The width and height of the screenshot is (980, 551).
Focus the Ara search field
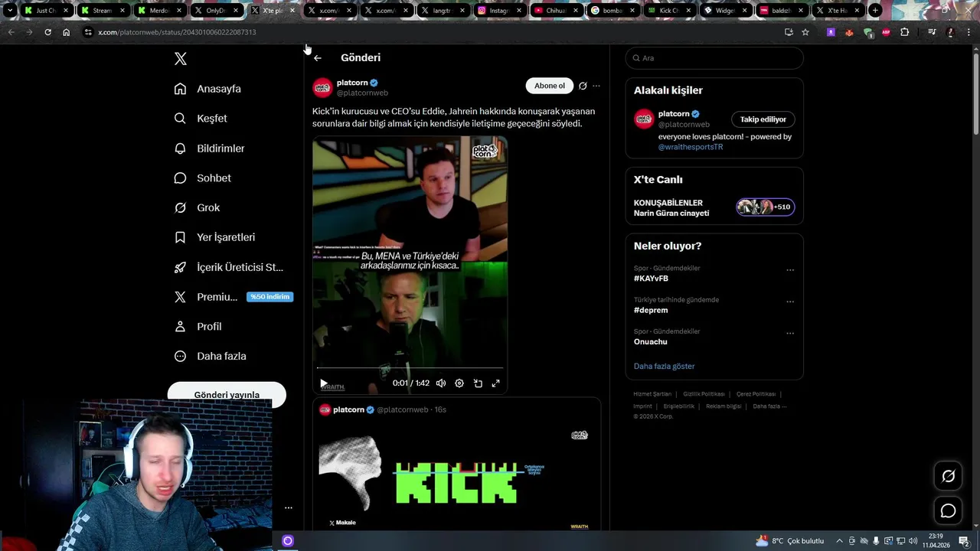click(x=714, y=58)
